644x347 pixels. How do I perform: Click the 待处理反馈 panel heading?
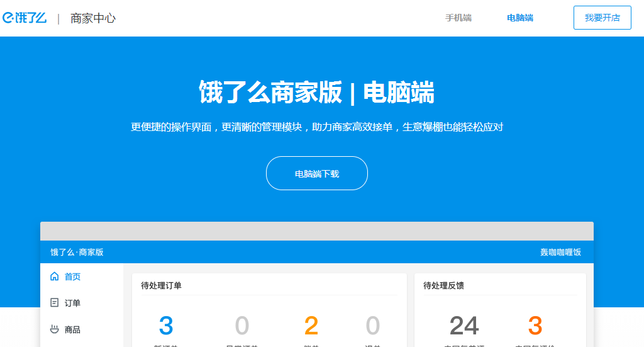(x=443, y=285)
